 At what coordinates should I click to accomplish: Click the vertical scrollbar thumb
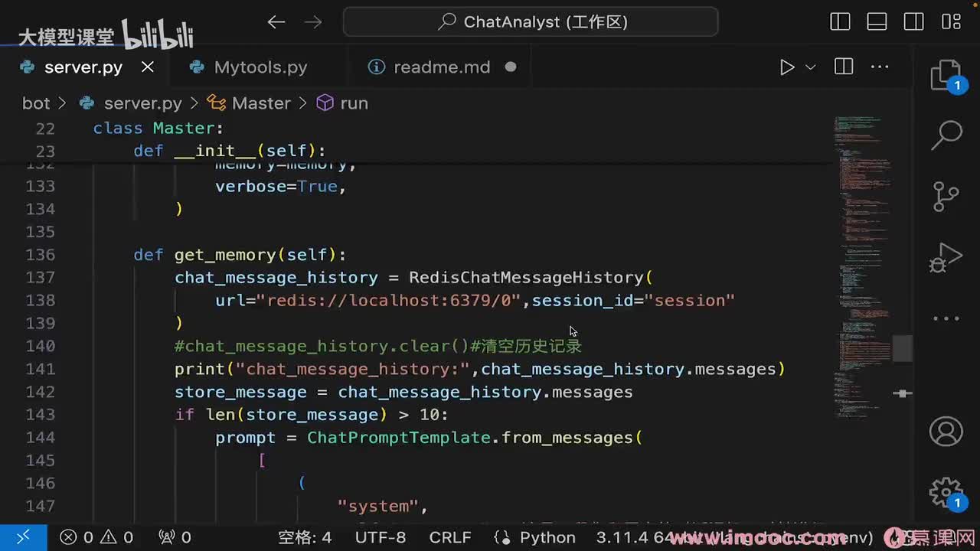pyautogui.click(x=903, y=348)
